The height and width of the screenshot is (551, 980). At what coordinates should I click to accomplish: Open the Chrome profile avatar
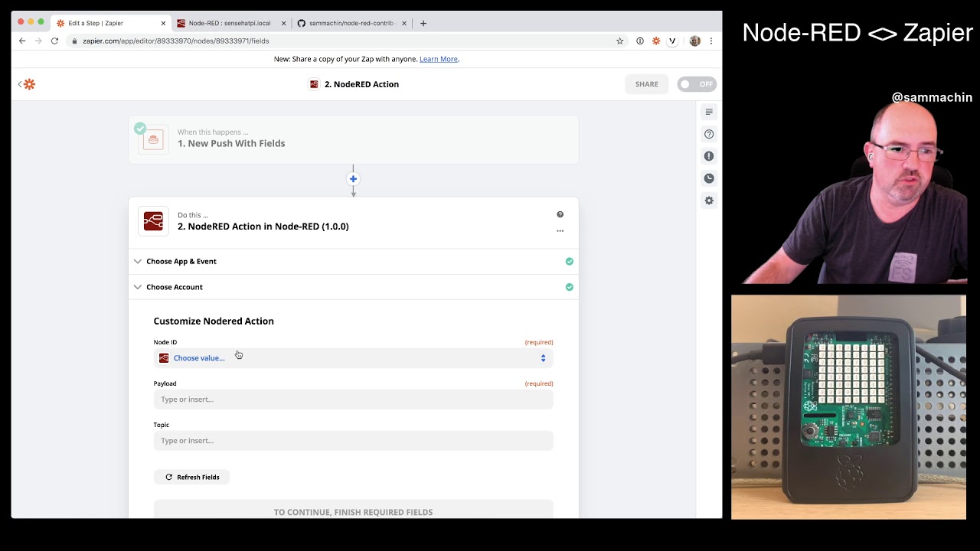[x=694, y=41]
